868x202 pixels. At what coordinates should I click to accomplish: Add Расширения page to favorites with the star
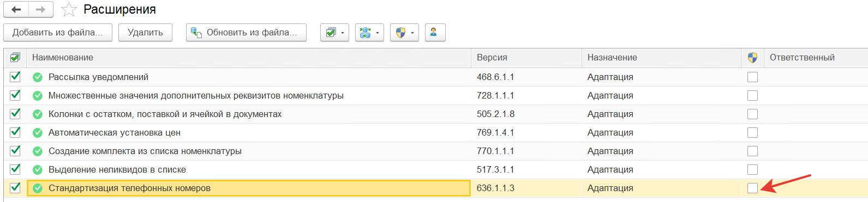click(69, 10)
